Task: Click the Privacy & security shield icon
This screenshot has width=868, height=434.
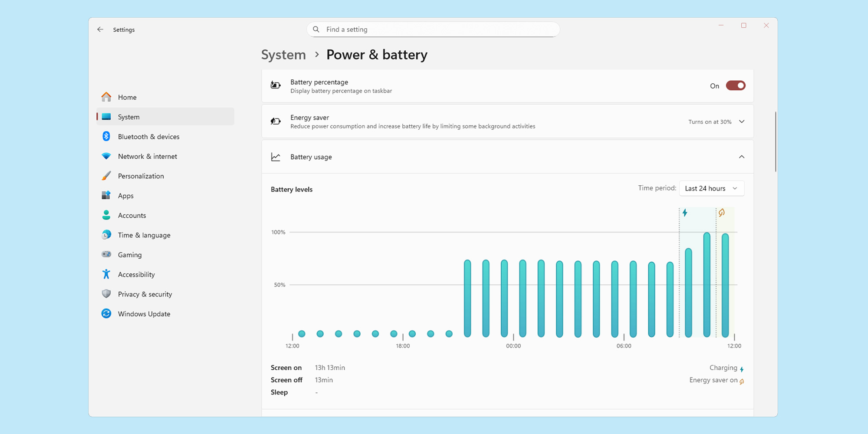Action: click(x=106, y=294)
